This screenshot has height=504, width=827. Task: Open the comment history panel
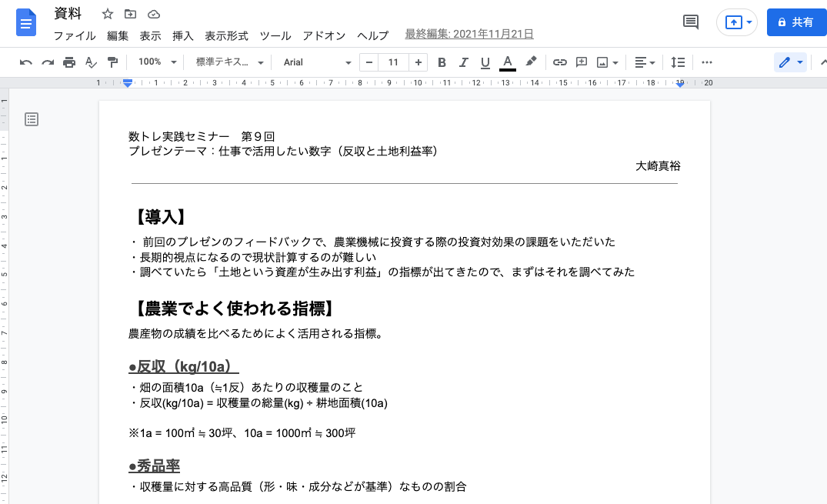[689, 22]
